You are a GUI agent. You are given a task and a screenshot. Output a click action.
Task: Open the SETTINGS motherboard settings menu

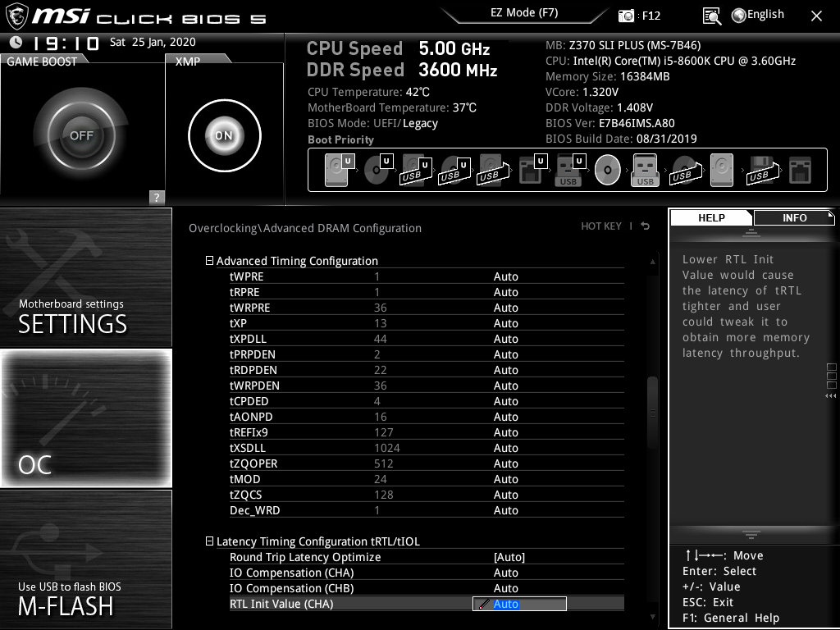pos(85,277)
